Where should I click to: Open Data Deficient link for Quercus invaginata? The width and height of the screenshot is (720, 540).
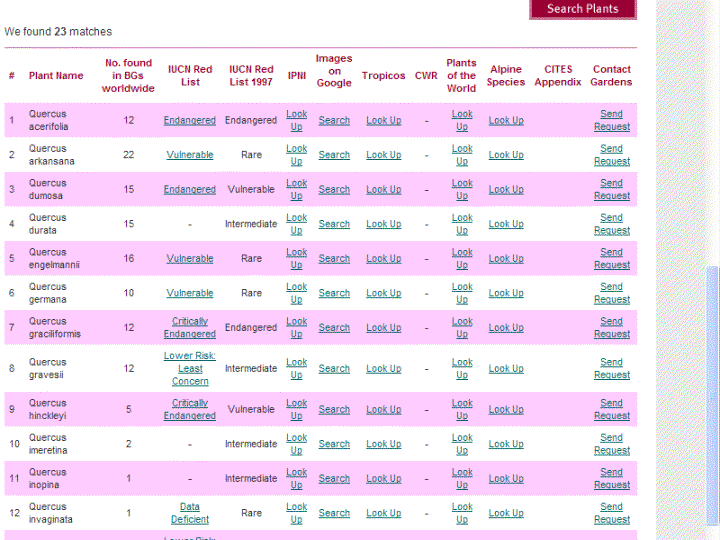(x=190, y=513)
